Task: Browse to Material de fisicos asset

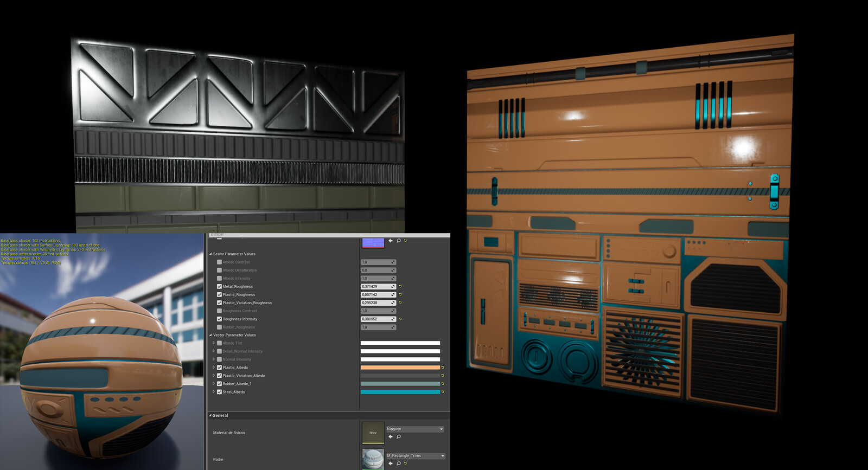Action: 398,436
